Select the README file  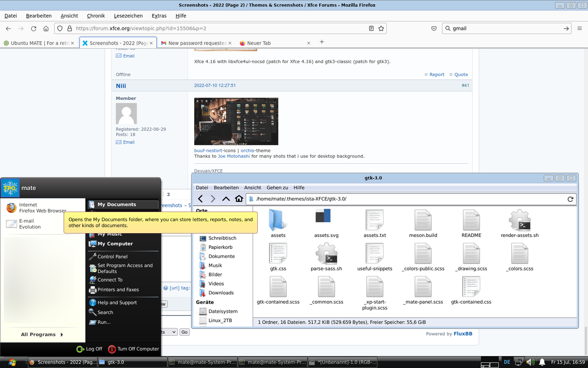coord(471,224)
